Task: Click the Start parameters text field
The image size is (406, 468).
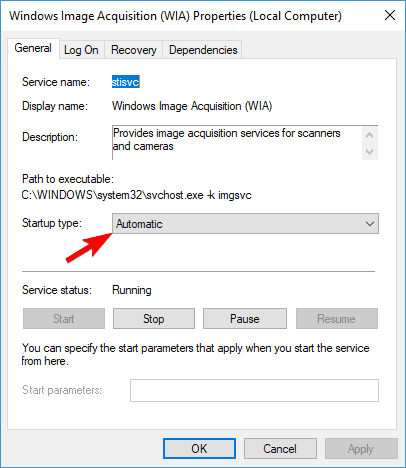Action: 254,390
